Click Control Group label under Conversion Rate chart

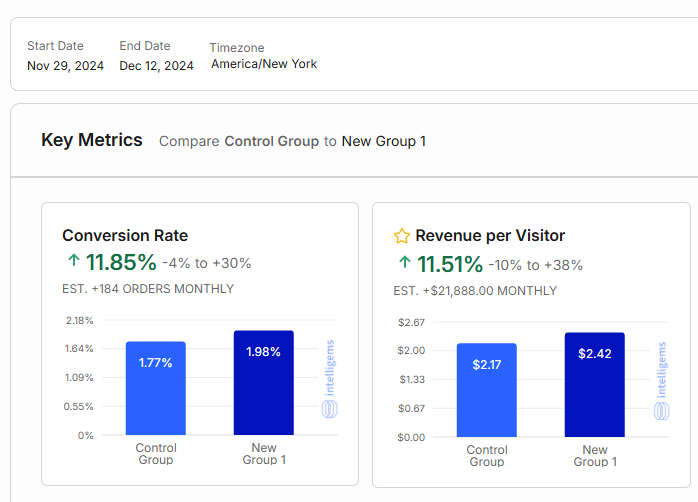[x=156, y=454]
